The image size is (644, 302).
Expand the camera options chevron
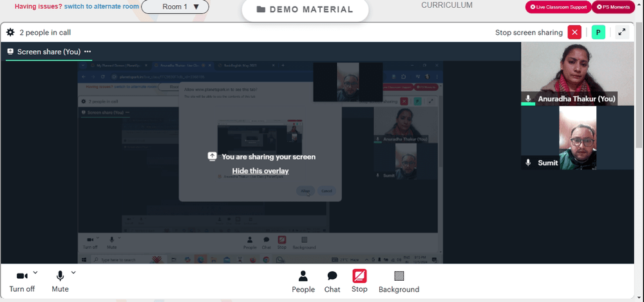coord(35,272)
